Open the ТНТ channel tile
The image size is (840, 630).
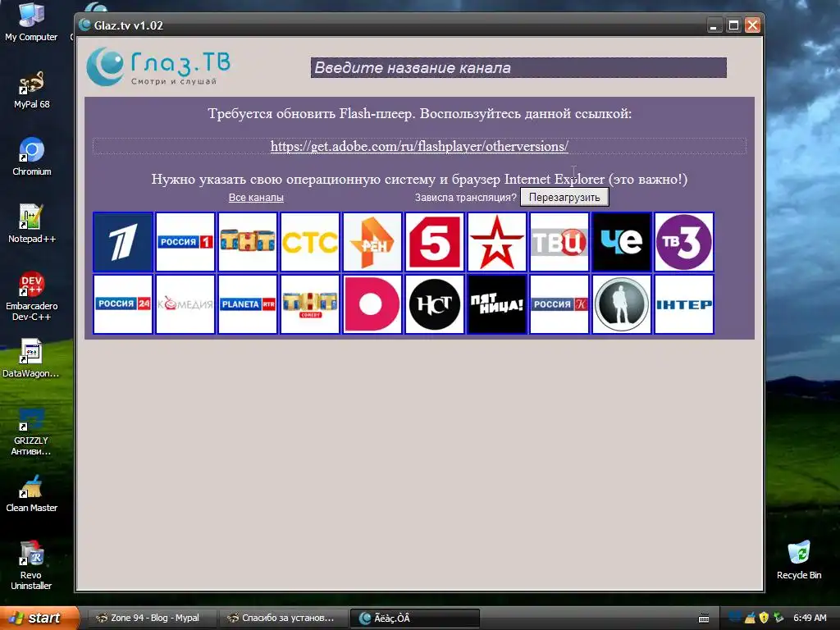tap(248, 242)
